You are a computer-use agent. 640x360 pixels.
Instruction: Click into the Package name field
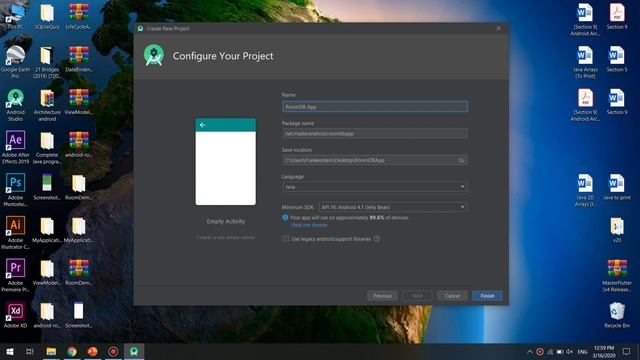point(375,133)
